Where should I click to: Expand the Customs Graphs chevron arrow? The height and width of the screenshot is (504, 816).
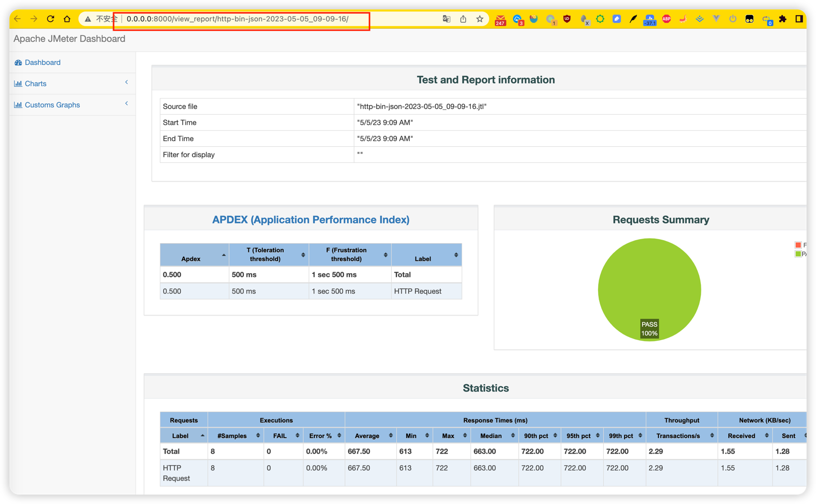click(127, 104)
